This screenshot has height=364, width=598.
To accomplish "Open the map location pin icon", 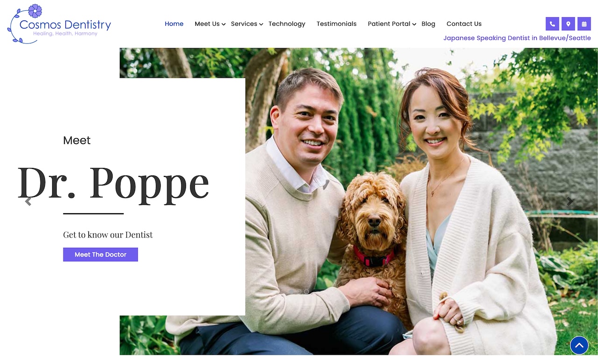I will (568, 24).
